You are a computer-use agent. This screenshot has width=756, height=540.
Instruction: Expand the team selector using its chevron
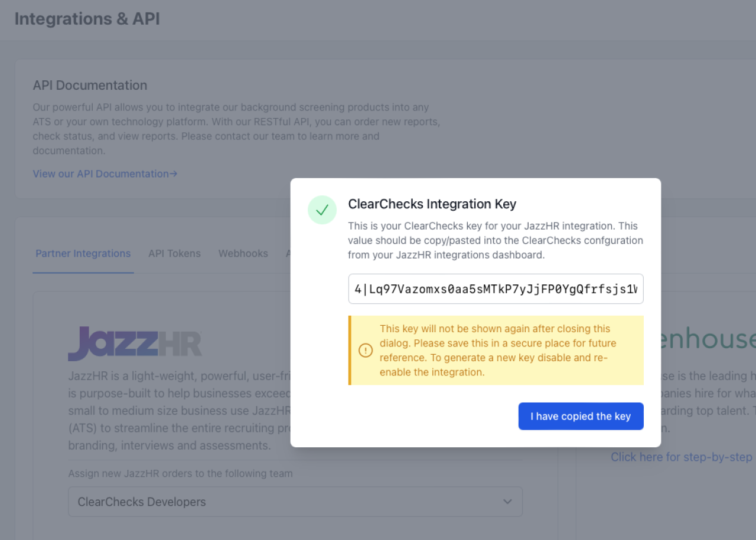[x=507, y=502]
